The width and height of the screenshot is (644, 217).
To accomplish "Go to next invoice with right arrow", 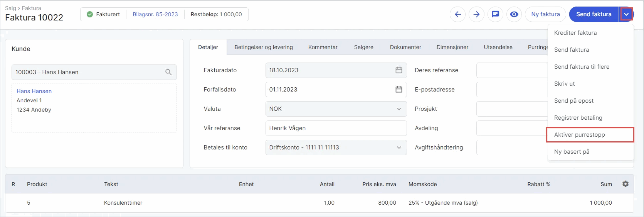I will (476, 14).
